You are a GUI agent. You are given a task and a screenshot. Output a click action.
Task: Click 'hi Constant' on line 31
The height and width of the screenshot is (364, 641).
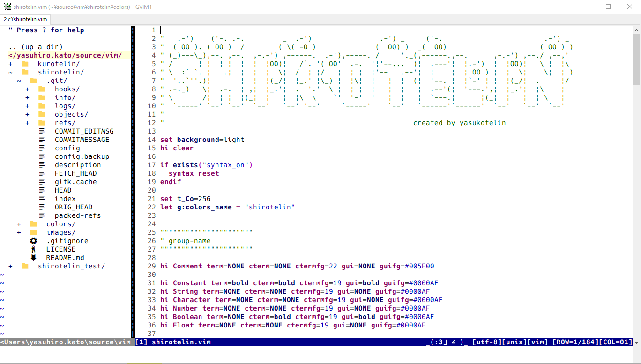[183, 283]
